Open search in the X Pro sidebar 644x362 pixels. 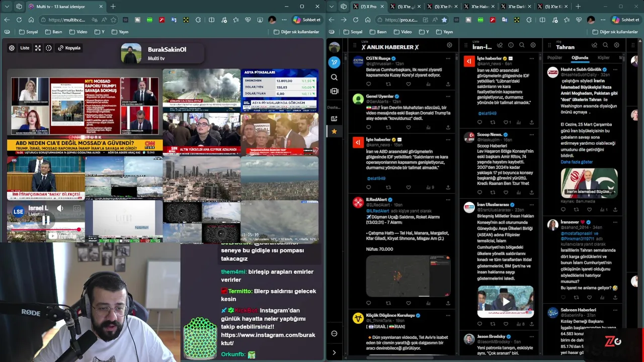[334, 77]
